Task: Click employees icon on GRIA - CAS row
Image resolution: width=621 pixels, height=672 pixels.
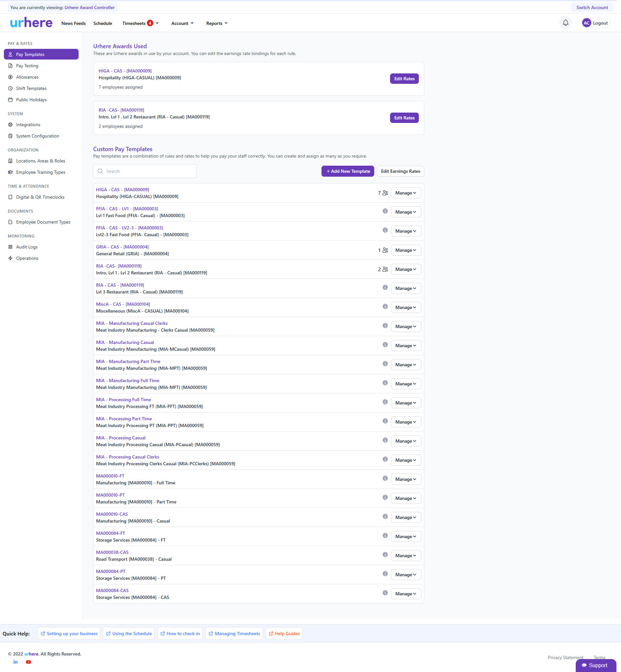Action: point(385,250)
